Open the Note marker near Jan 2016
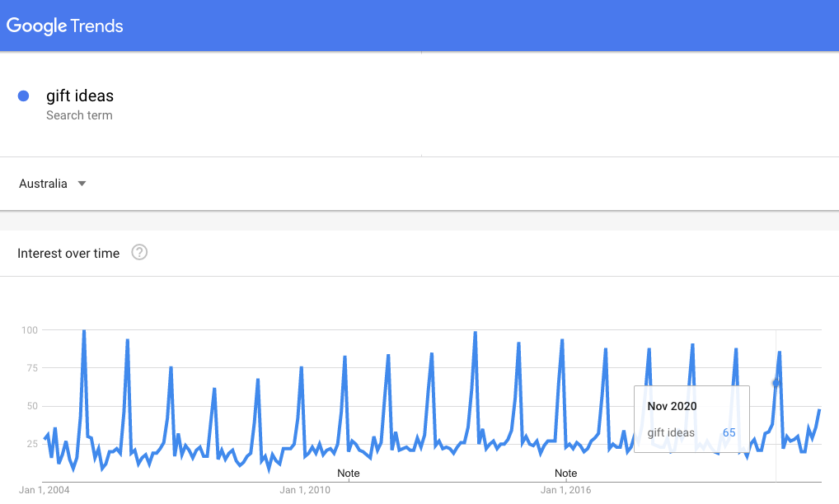 point(565,473)
